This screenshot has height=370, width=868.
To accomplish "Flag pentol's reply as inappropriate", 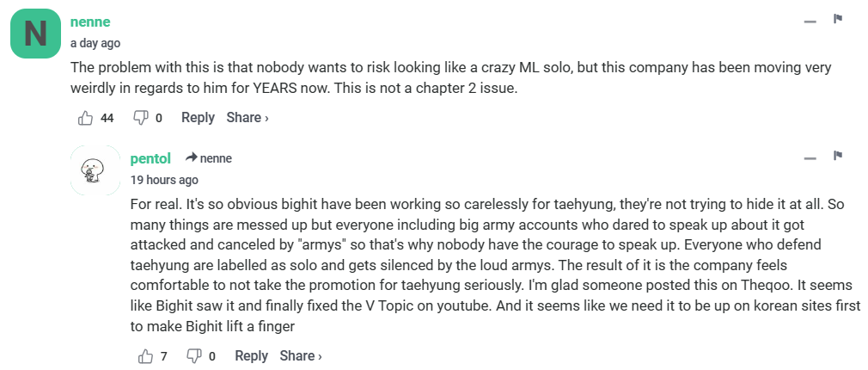I will [x=837, y=157].
